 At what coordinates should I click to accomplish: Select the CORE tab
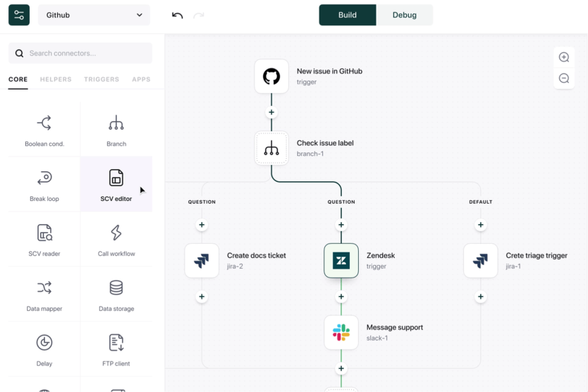click(x=18, y=80)
